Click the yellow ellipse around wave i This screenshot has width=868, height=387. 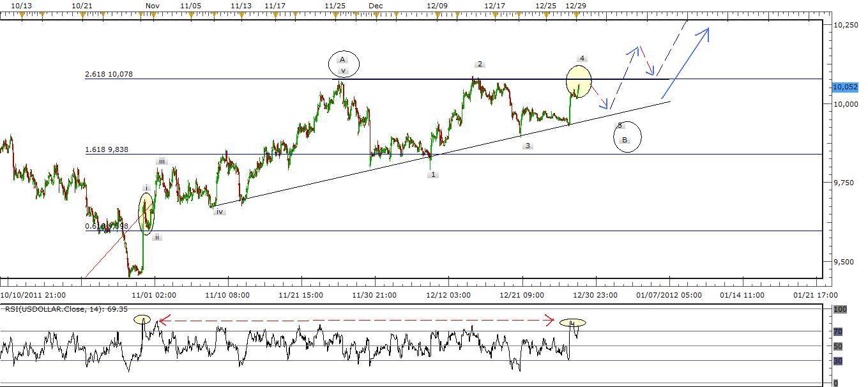(146, 212)
